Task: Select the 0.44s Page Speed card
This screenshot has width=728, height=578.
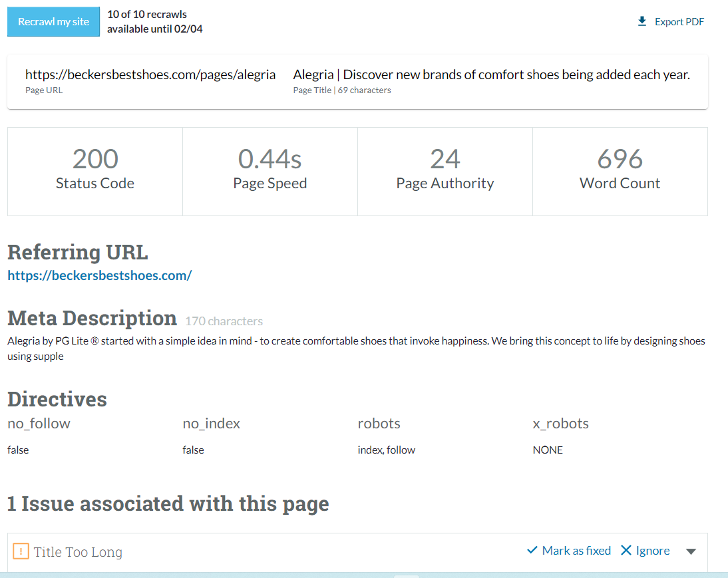Action: coord(270,172)
